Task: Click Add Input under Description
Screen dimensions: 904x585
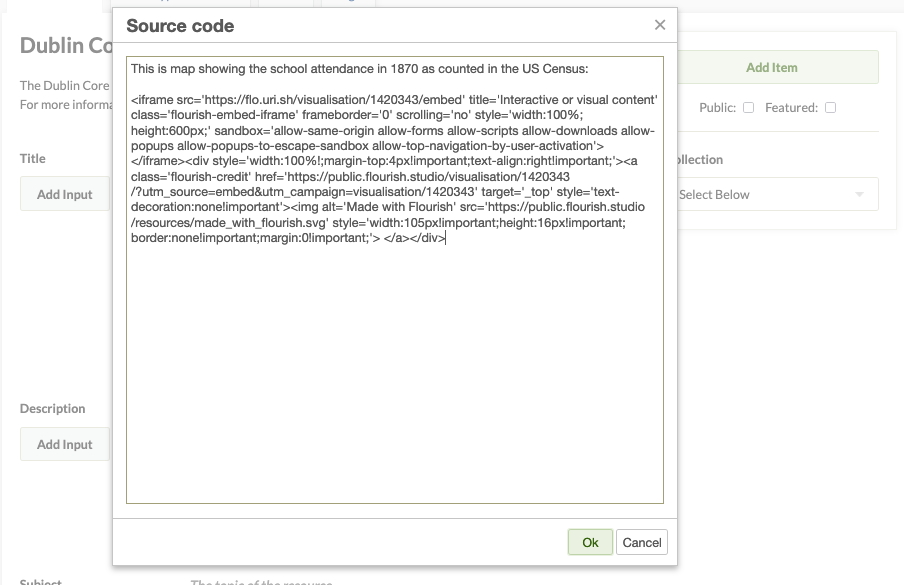Action: (x=65, y=444)
